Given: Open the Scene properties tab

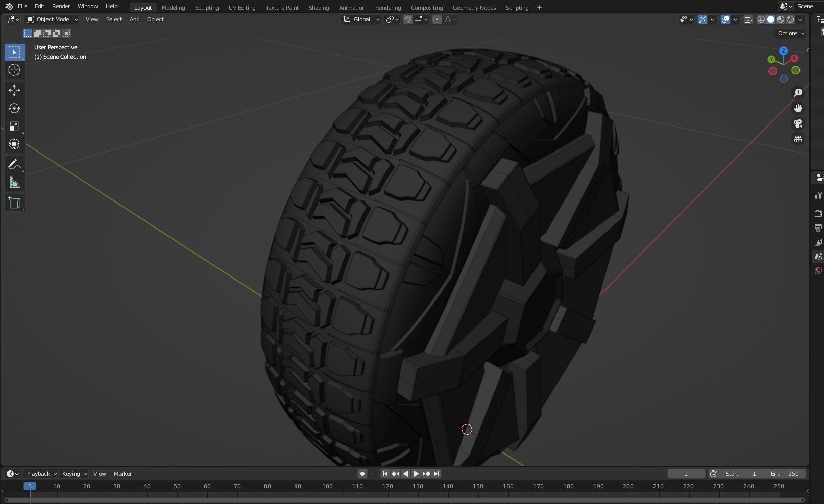Looking at the screenshot, I should click(818, 256).
